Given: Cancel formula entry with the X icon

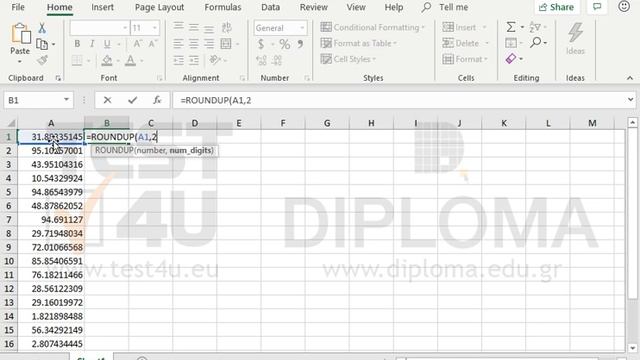Looking at the screenshot, I should [107, 100].
